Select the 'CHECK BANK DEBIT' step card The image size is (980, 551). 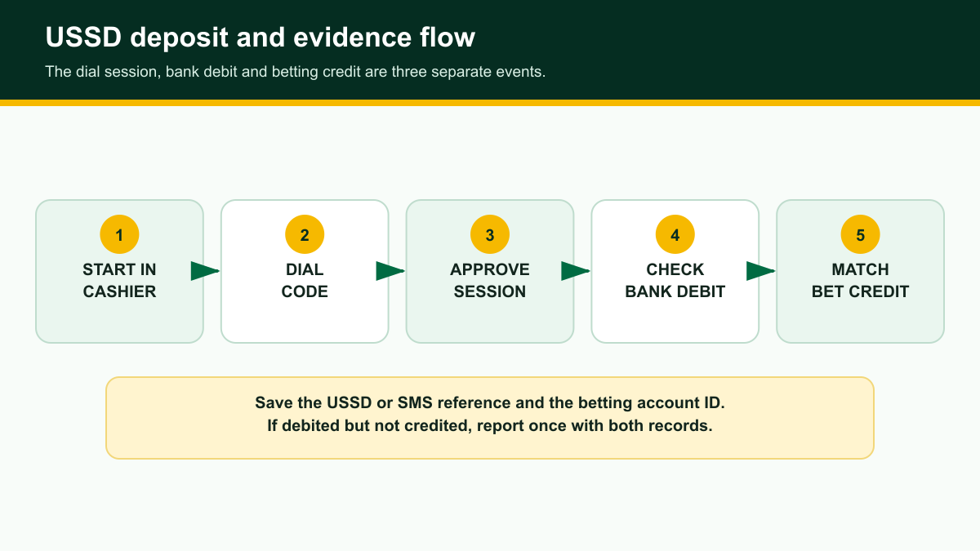(x=675, y=271)
